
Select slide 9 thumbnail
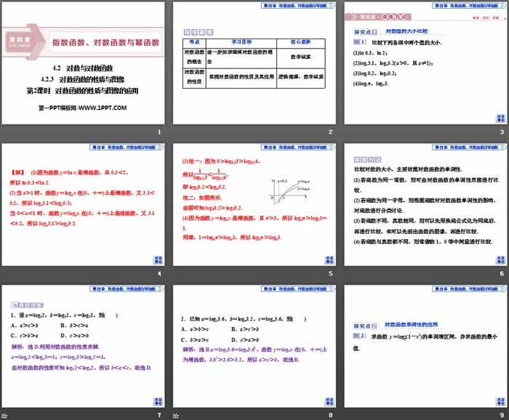[x=425, y=346]
